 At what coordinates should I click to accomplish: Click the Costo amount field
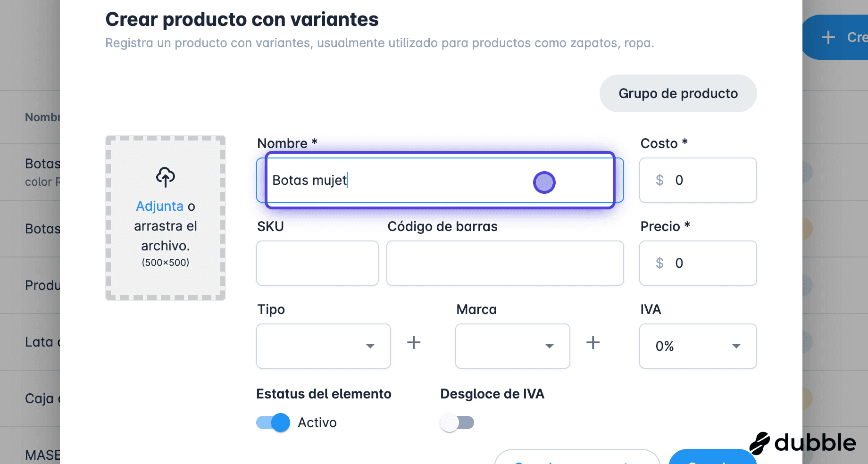click(x=698, y=180)
